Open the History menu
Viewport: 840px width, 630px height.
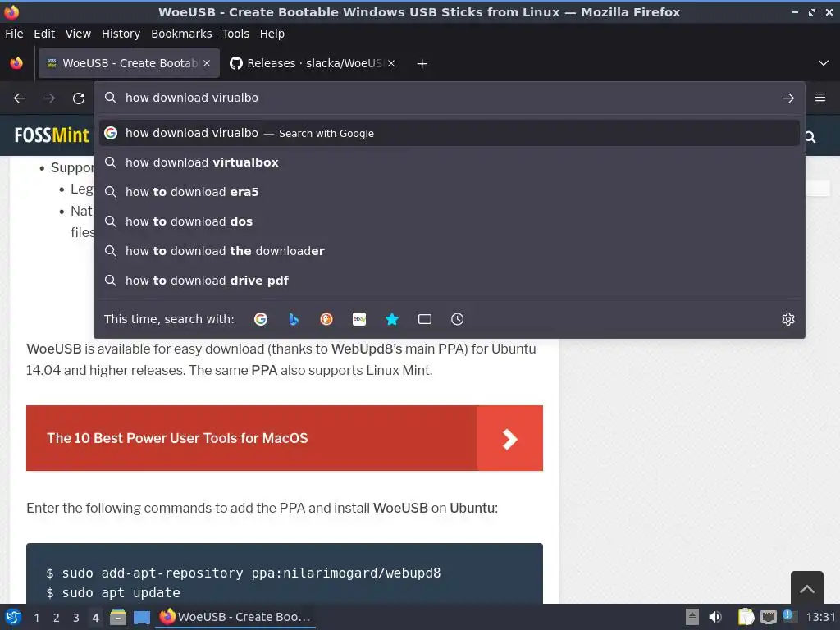tap(121, 34)
